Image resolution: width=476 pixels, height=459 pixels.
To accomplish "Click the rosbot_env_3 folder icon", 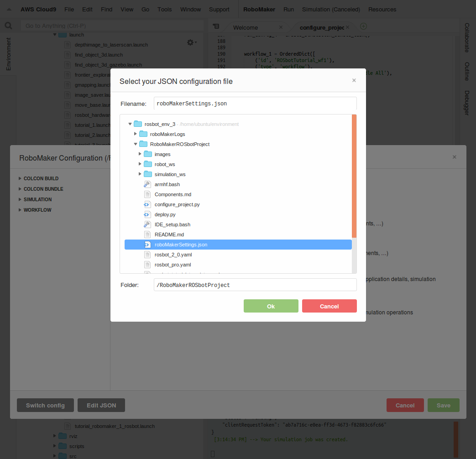I will click(138, 124).
